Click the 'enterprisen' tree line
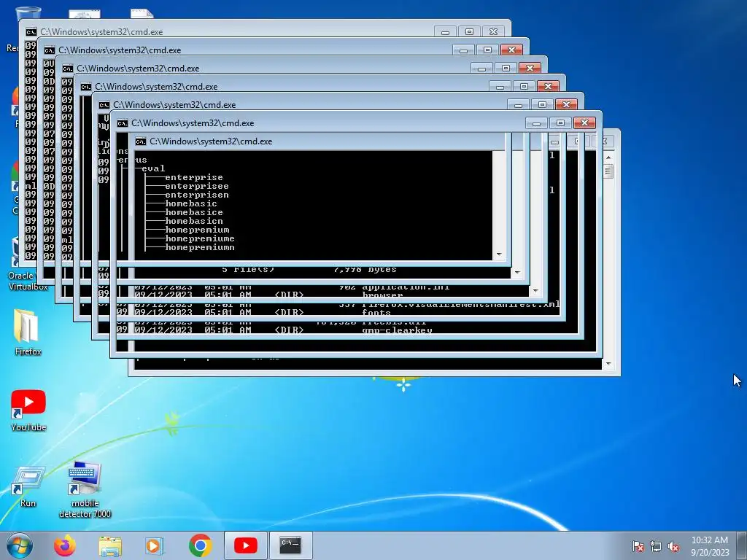 click(x=197, y=195)
